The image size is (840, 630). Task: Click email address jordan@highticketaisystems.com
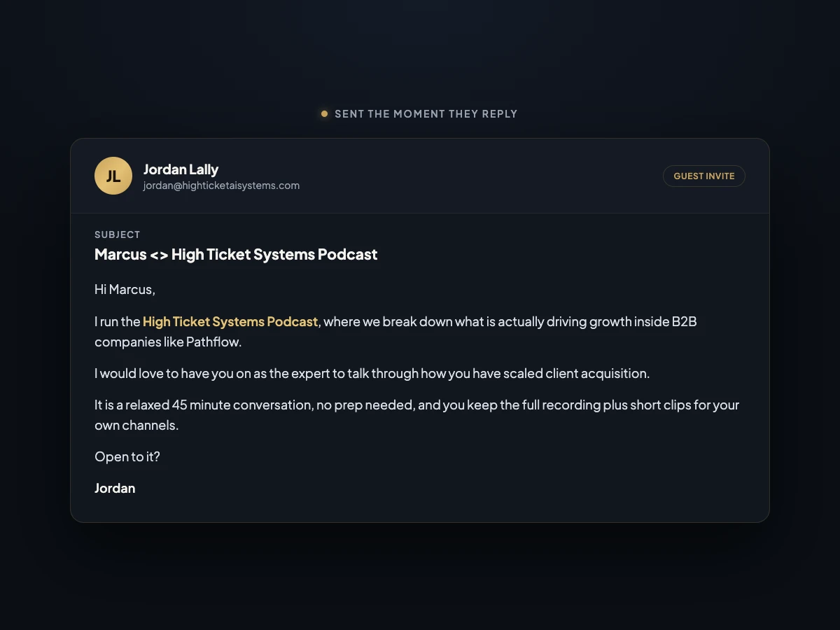point(221,185)
